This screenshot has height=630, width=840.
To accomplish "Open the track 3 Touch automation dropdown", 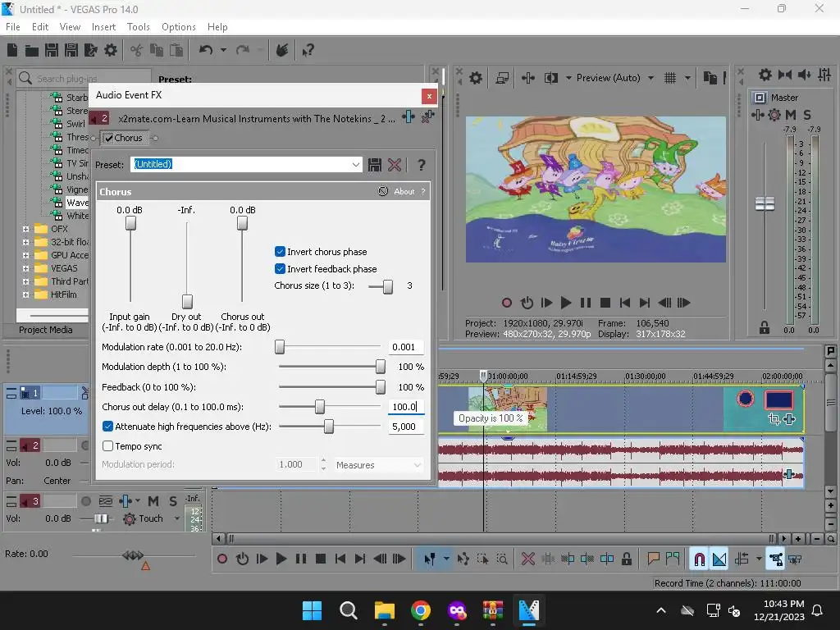I will 177,518.
